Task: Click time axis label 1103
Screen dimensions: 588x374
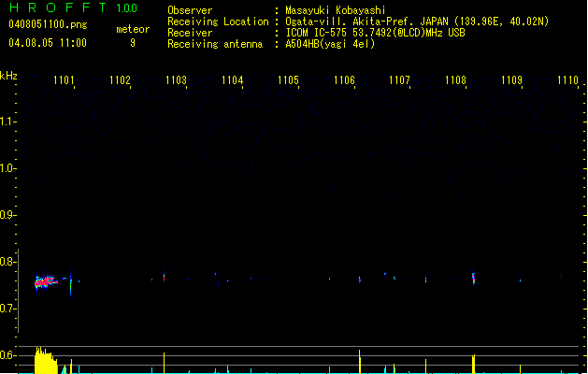Action: [176, 80]
